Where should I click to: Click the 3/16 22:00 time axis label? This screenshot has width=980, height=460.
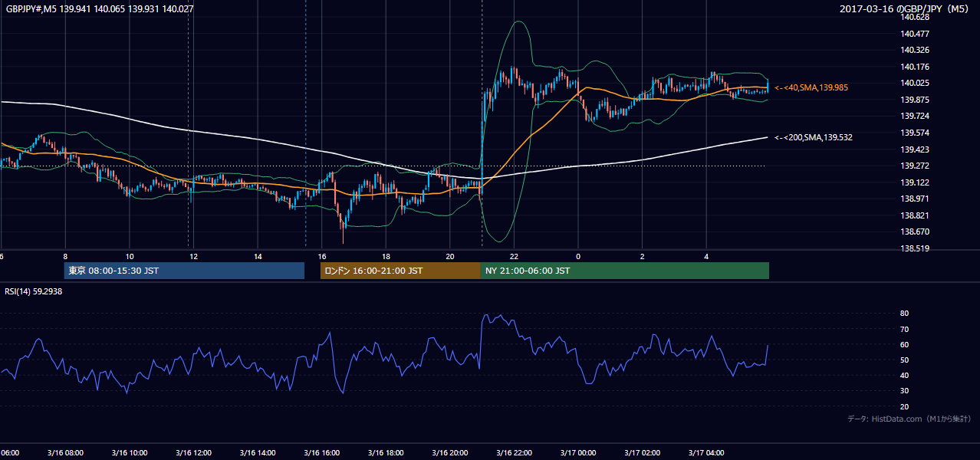click(514, 453)
